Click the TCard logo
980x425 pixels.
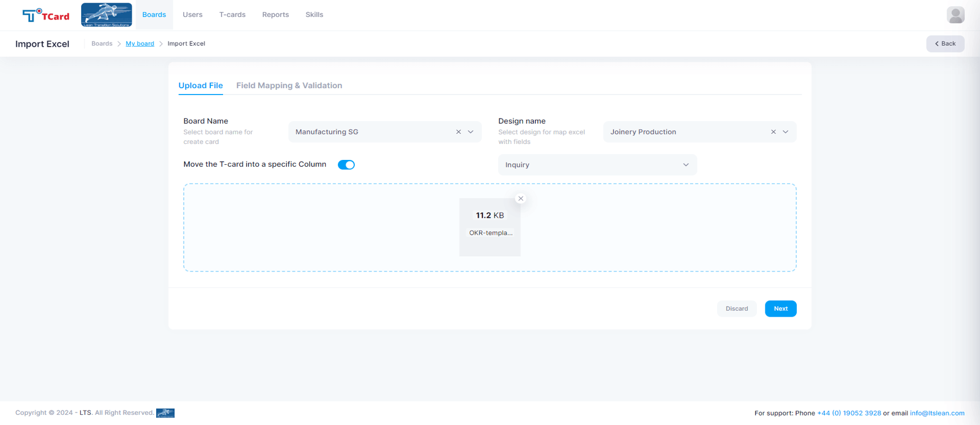(46, 15)
